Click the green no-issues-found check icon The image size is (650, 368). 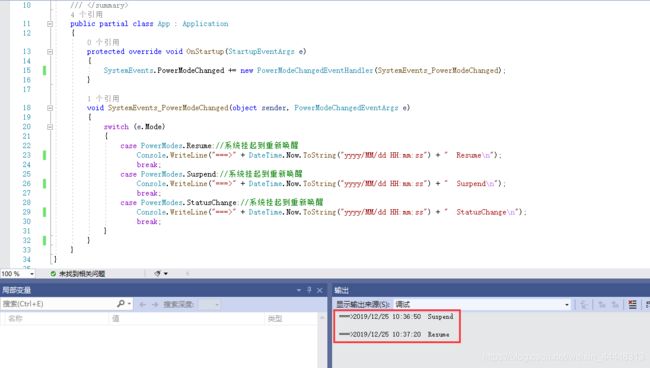tap(53, 274)
